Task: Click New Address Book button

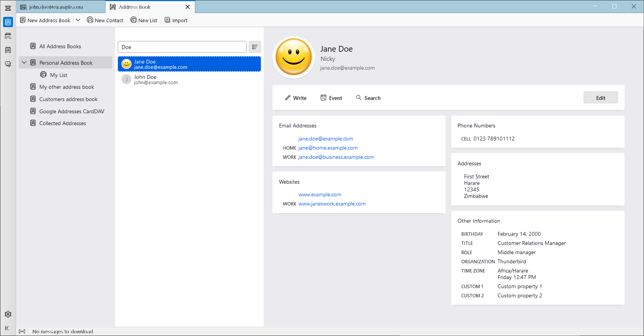Action: pos(45,20)
